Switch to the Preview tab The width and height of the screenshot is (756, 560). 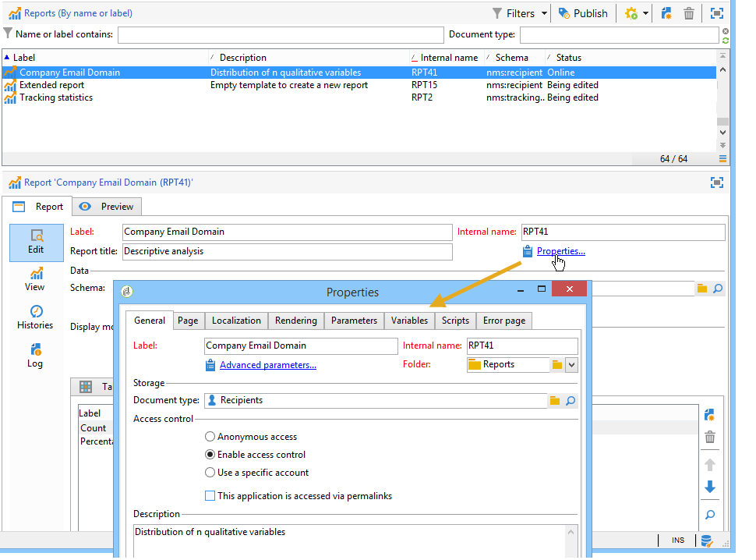(x=107, y=207)
